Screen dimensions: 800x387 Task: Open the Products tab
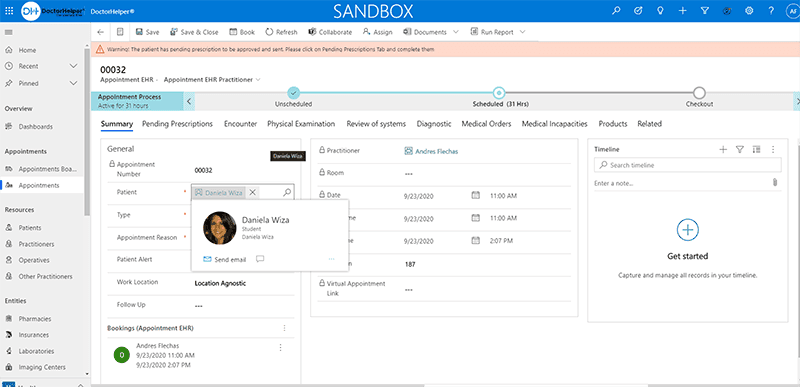click(x=613, y=124)
